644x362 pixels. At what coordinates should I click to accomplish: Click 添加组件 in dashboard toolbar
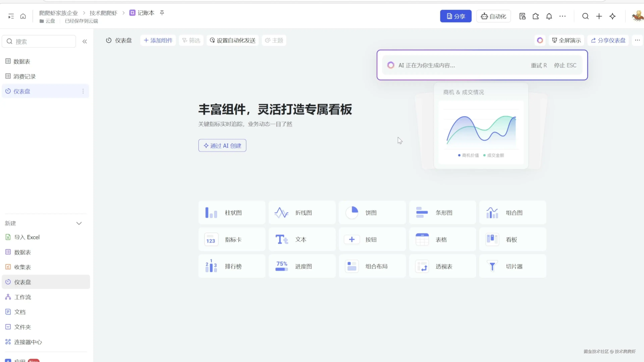(x=158, y=40)
